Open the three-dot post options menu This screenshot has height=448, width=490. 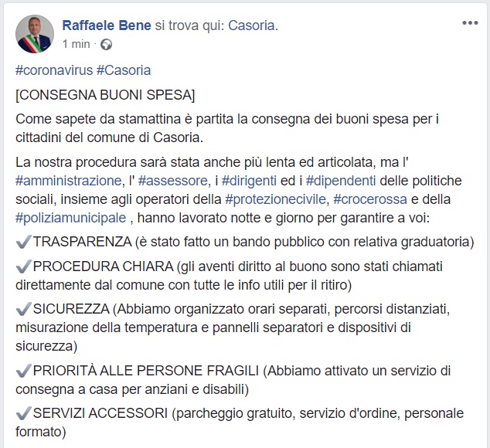click(x=470, y=23)
